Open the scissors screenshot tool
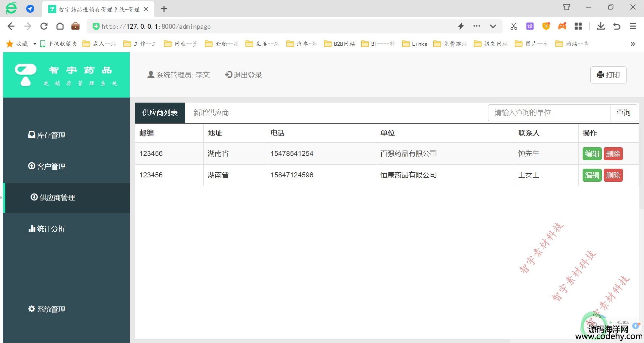 (x=514, y=26)
